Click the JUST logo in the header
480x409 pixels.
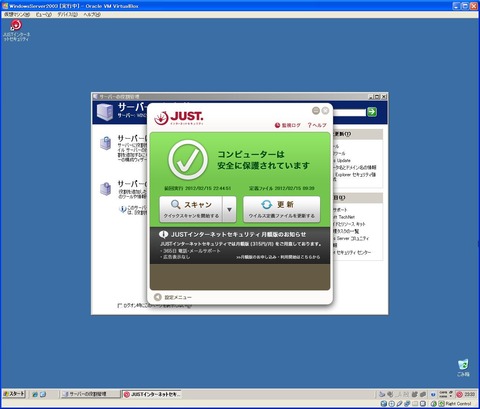[179, 118]
